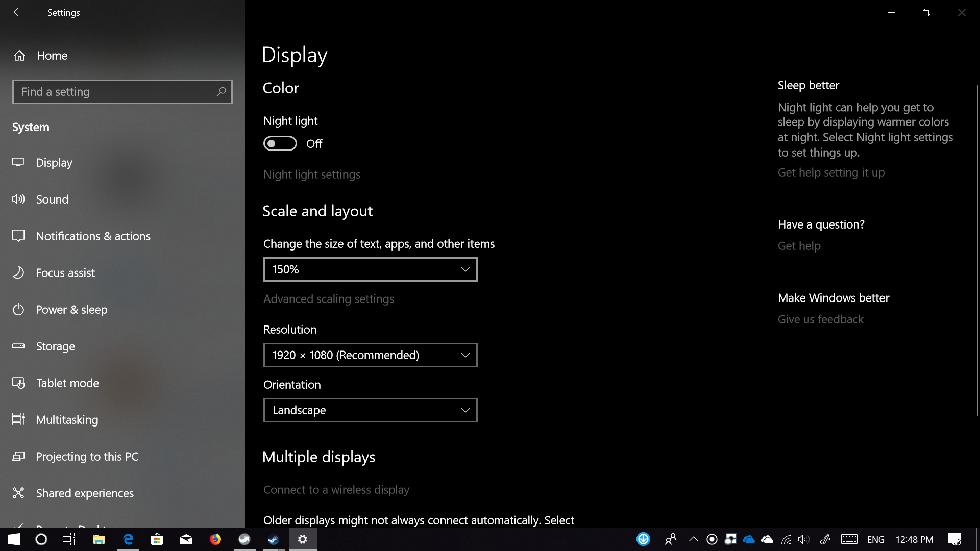Image resolution: width=980 pixels, height=551 pixels.
Task: Launch Firefox from the taskbar
Action: click(215, 539)
